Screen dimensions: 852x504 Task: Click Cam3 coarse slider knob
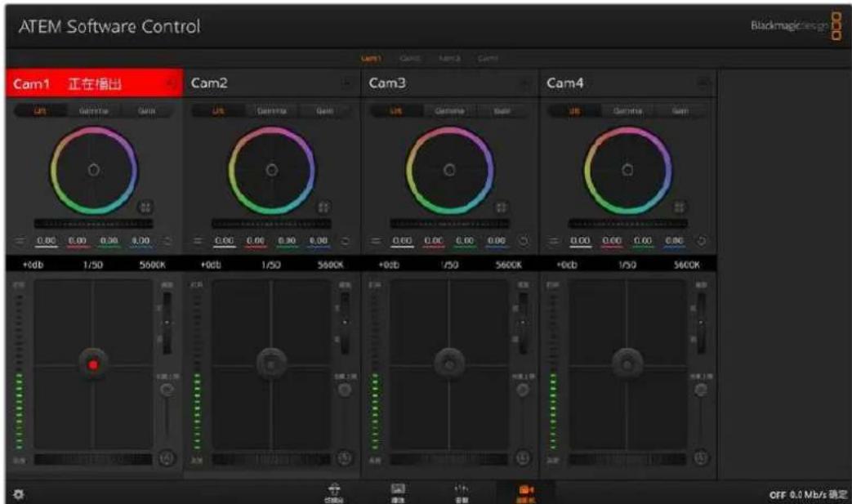pos(523,390)
